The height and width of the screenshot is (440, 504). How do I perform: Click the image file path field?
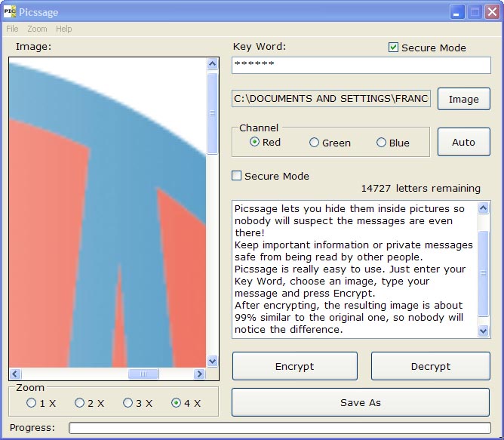[331, 98]
